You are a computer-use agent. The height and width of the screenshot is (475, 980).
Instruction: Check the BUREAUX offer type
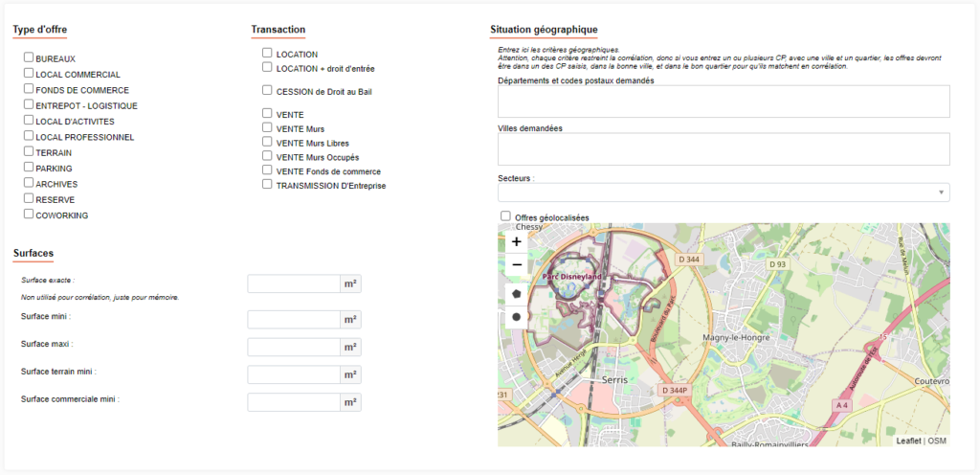pyautogui.click(x=29, y=57)
